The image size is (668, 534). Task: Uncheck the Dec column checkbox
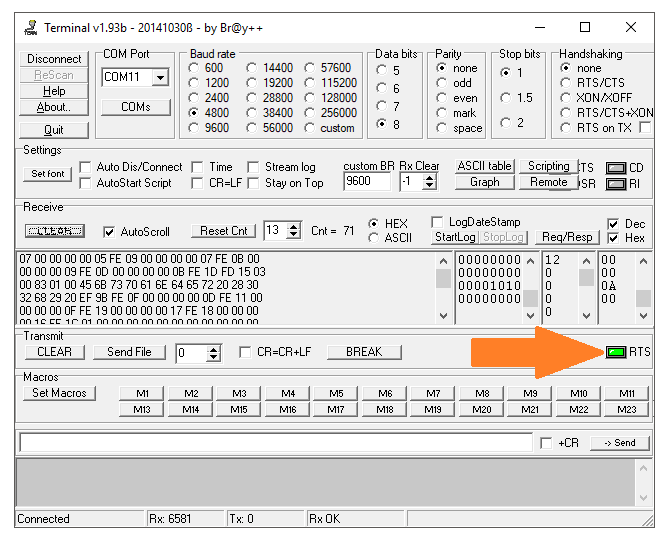tap(613, 224)
